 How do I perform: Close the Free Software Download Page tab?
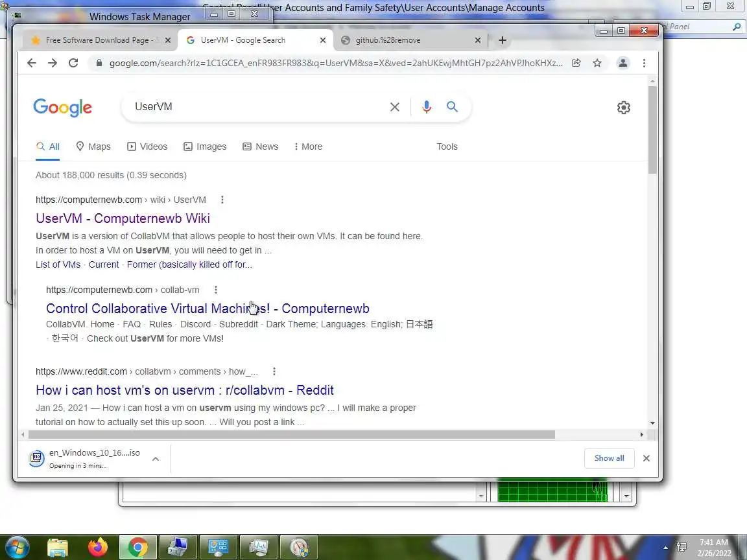click(168, 40)
